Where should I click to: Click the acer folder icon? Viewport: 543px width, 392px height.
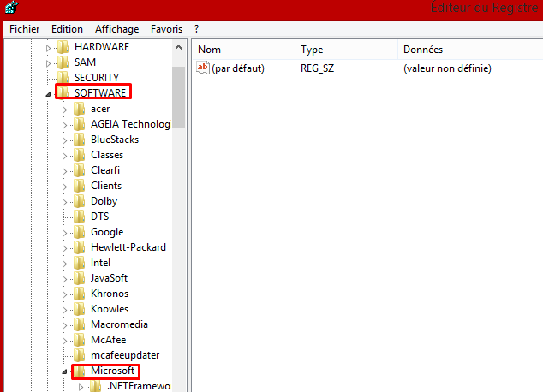coord(80,109)
